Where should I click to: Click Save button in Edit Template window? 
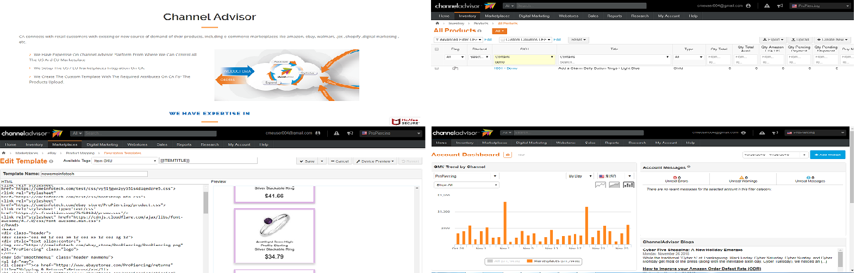coord(308,161)
